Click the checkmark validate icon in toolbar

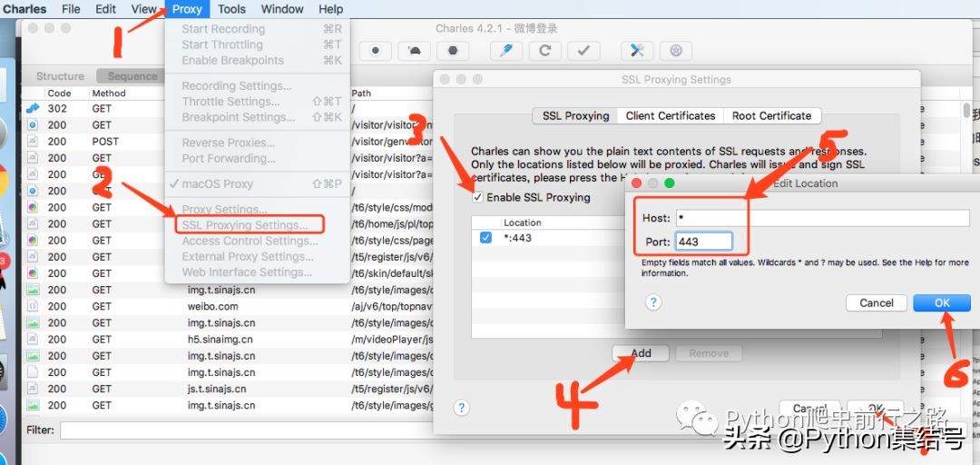(583, 52)
